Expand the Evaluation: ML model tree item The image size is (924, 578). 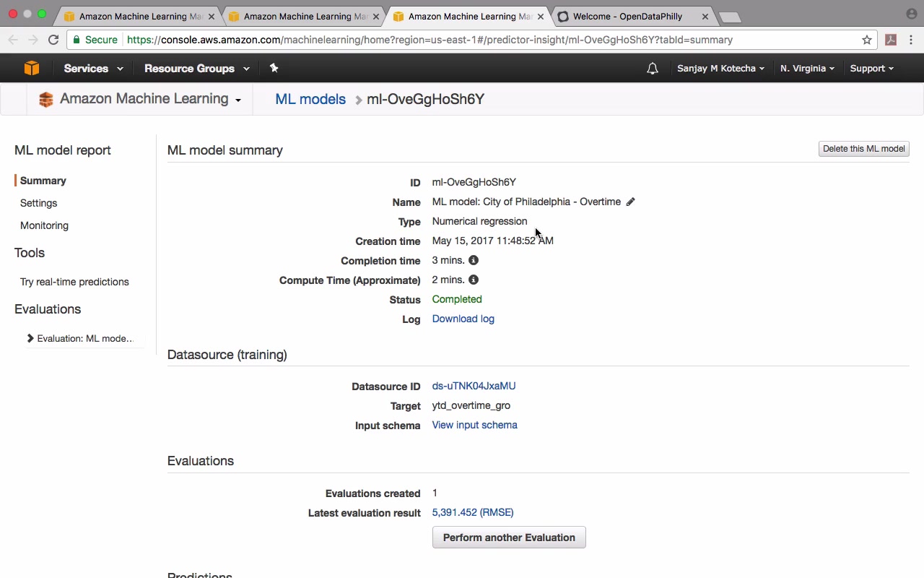tap(30, 338)
